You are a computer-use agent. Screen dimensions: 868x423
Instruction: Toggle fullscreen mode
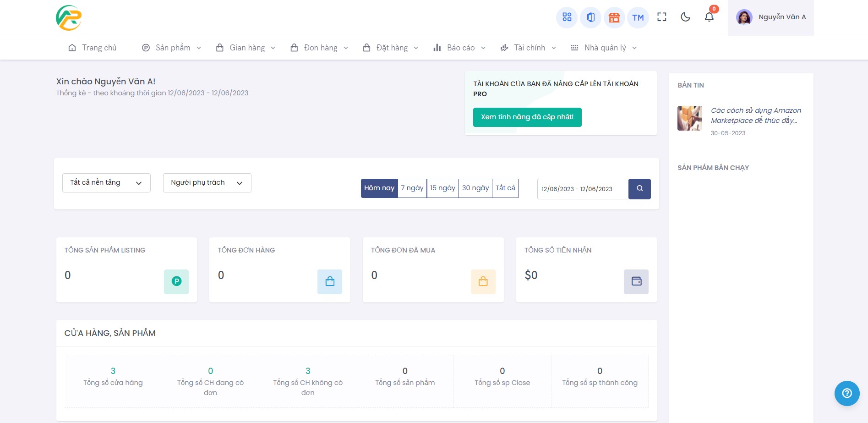click(x=661, y=17)
